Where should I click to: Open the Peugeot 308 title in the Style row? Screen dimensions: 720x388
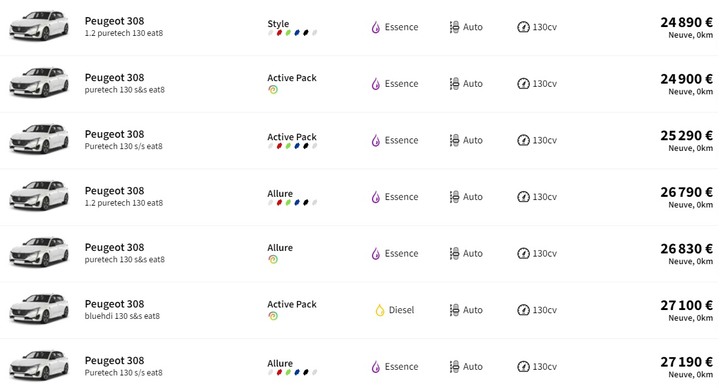point(114,21)
